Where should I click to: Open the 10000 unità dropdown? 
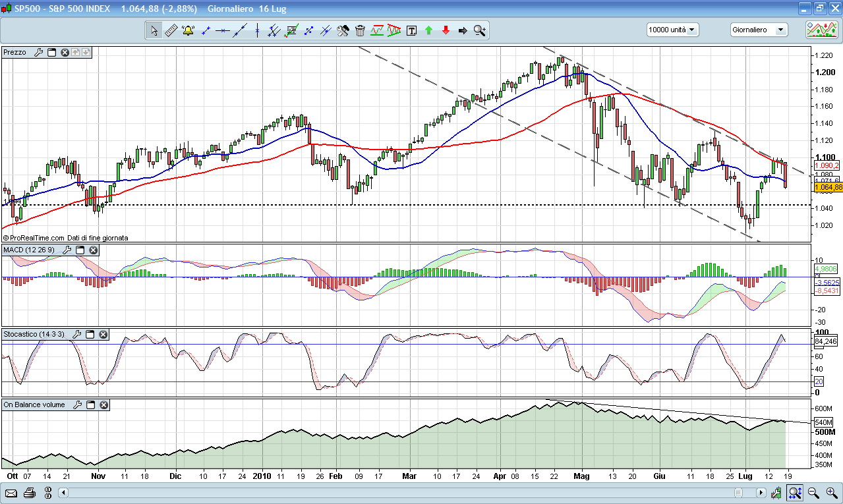click(x=672, y=30)
